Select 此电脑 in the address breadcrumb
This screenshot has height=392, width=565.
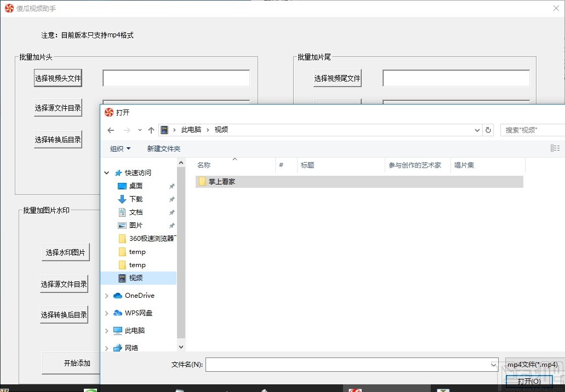tap(190, 130)
